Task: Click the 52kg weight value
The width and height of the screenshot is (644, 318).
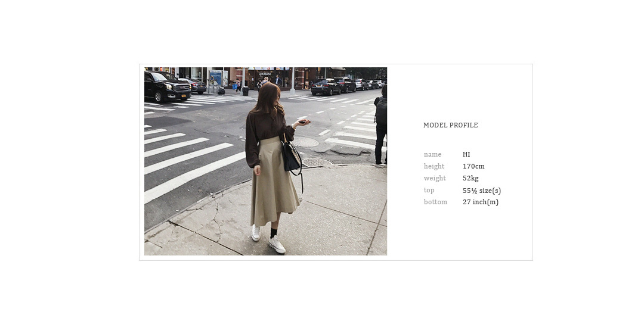Action: 470,178
